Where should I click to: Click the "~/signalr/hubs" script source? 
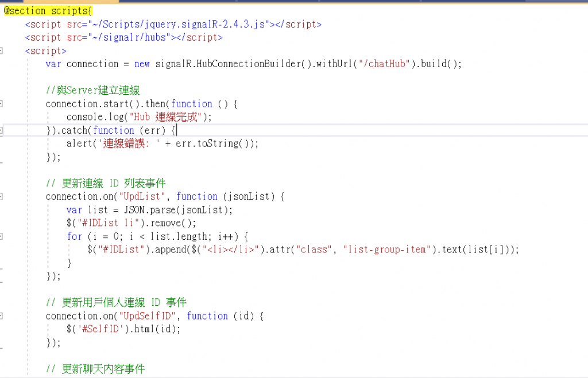click(129, 37)
